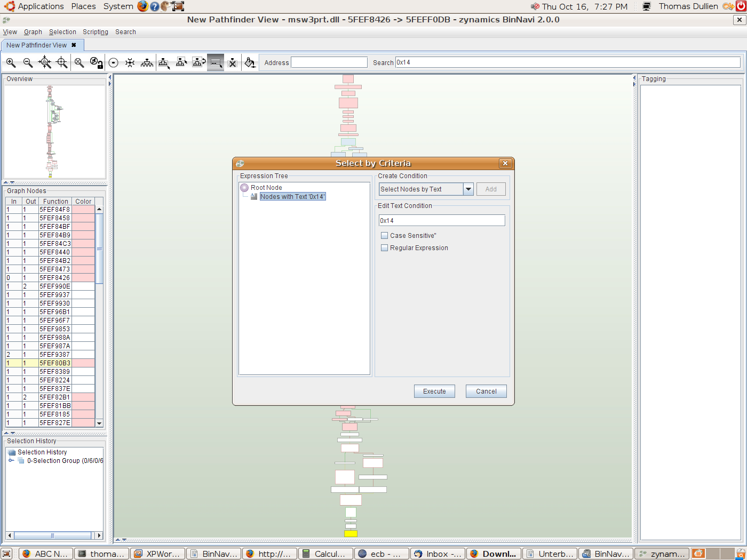Select the Root Node tree item
The width and height of the screenshot is (747, 560).
[266, 188]
